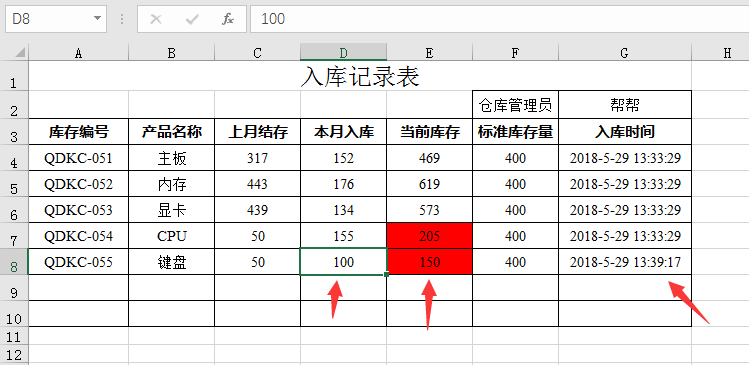Select cell QDKC-054
This screenshot has width=749, height=365.
79,236
